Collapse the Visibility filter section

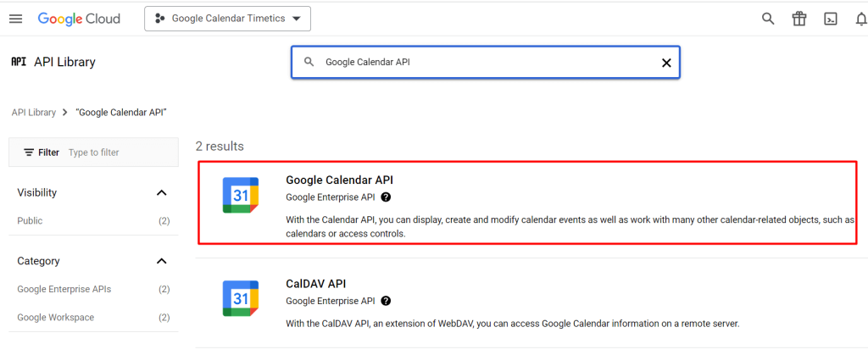coord(162,193)
